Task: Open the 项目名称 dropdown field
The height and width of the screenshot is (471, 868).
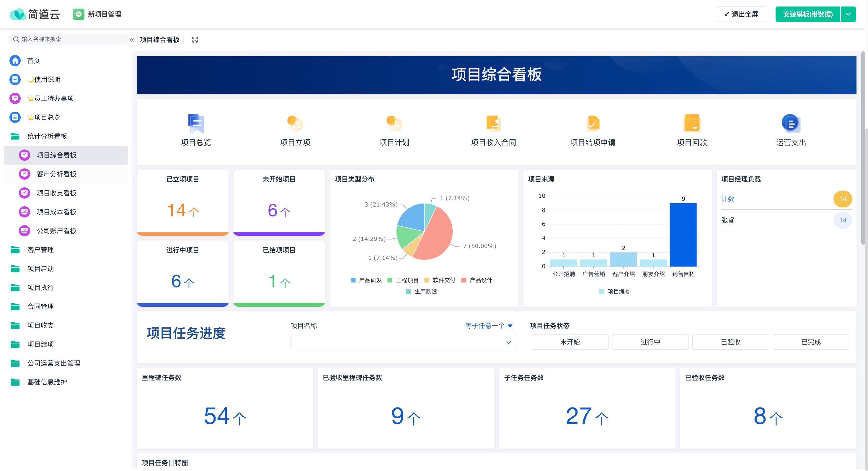Action: [x=403, y=342]
